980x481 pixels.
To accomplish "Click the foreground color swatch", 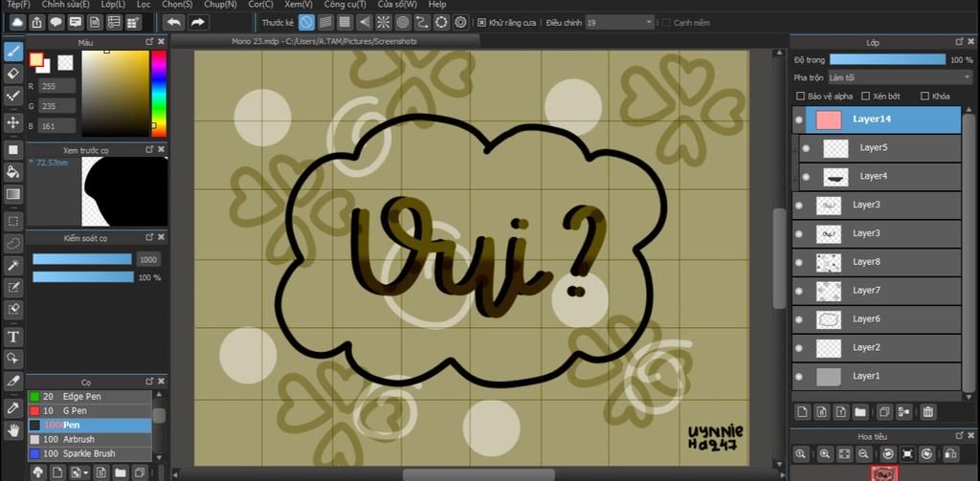I will point(35,59).
